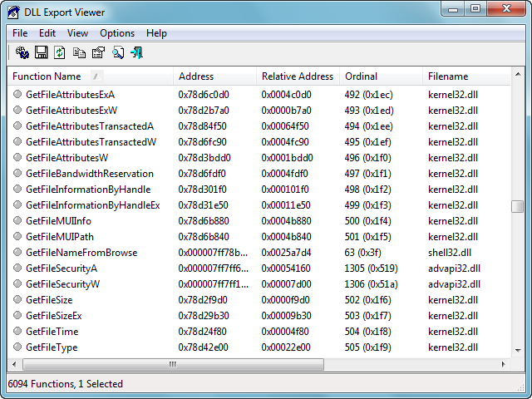This screenshot has height=399, width=532.
Task: Click the Exit door toolbar icon
Action: tap(136, 53)
